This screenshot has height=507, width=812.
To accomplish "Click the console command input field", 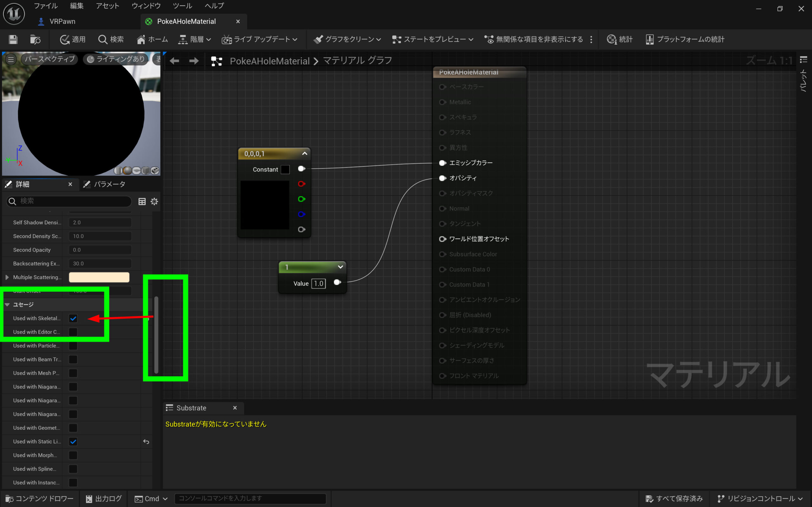I will pyautogui.click(x=250, y=499).
